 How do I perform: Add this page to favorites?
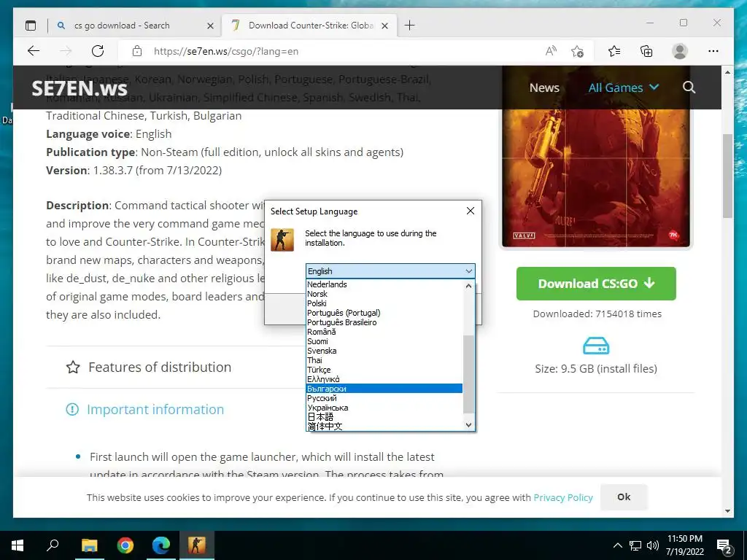[578, 51]
